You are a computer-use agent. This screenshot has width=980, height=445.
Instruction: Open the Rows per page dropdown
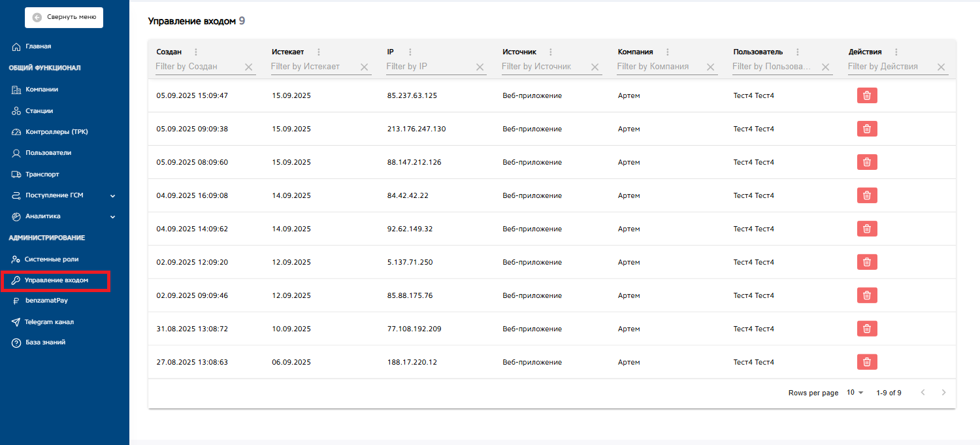[855, 393]
